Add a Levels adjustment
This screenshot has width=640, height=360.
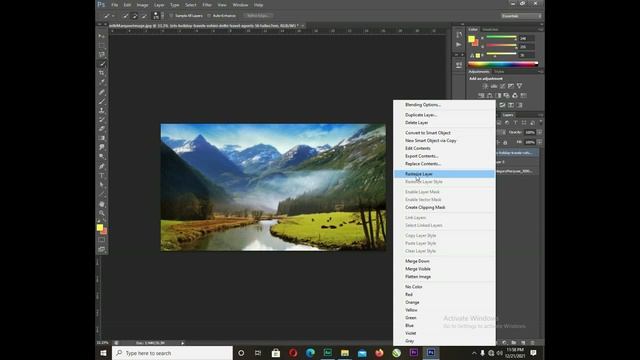click(494, 86)
